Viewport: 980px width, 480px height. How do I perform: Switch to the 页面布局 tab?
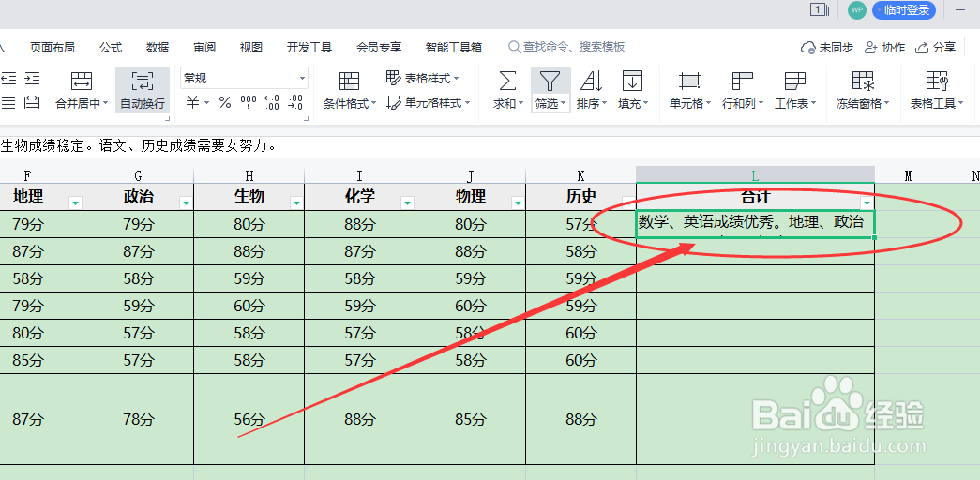[x=52, y=47]
